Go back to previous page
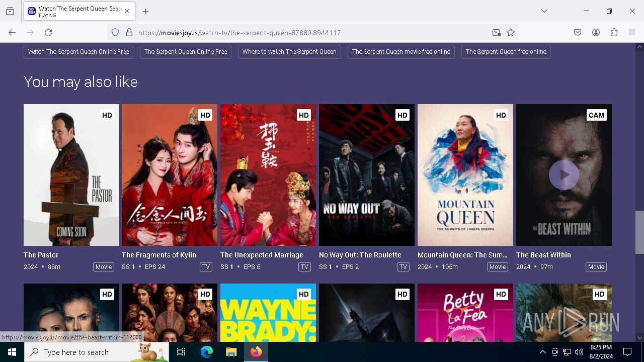 pyautogui.click(x=12, y=33)
